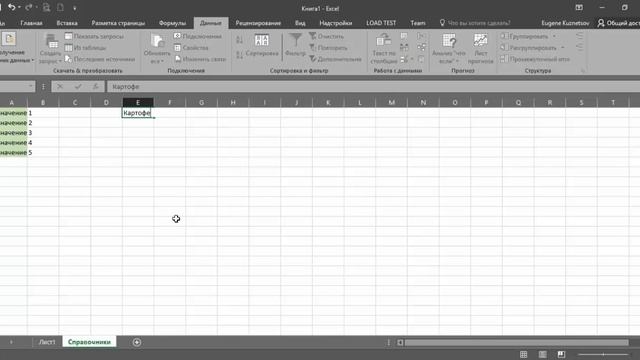Open the Team ribbon tab
The width and height of the screenshot is (640, 360).
(418, 23)
